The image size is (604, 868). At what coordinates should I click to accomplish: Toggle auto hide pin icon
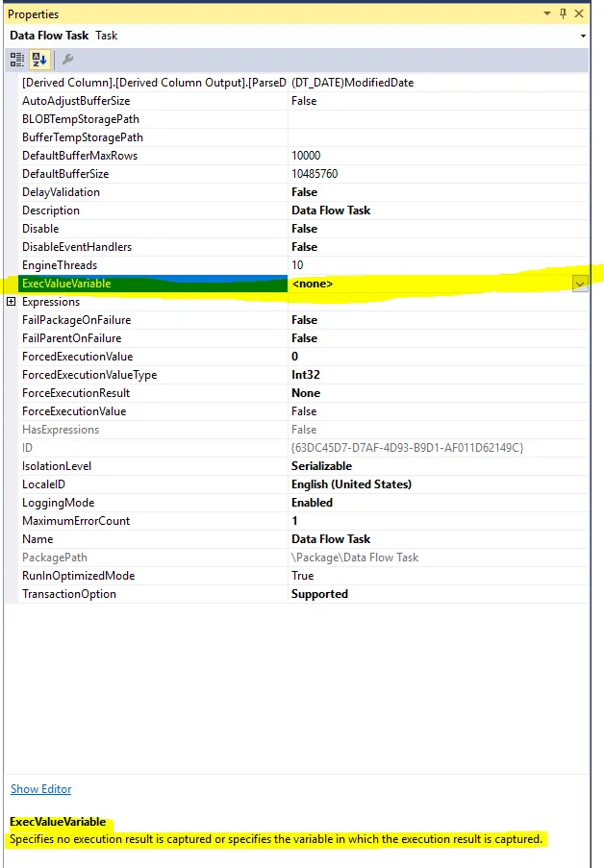click(x=563, y=13)
